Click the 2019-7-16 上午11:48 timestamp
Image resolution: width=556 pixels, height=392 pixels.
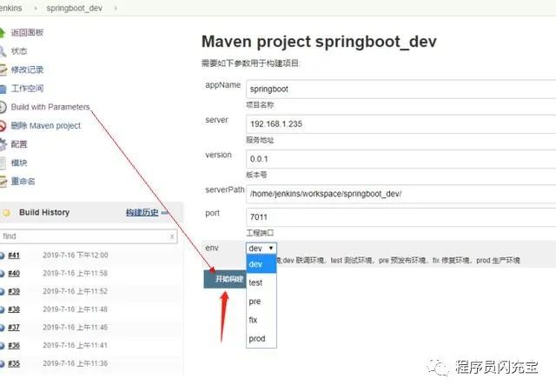(76, 309)
